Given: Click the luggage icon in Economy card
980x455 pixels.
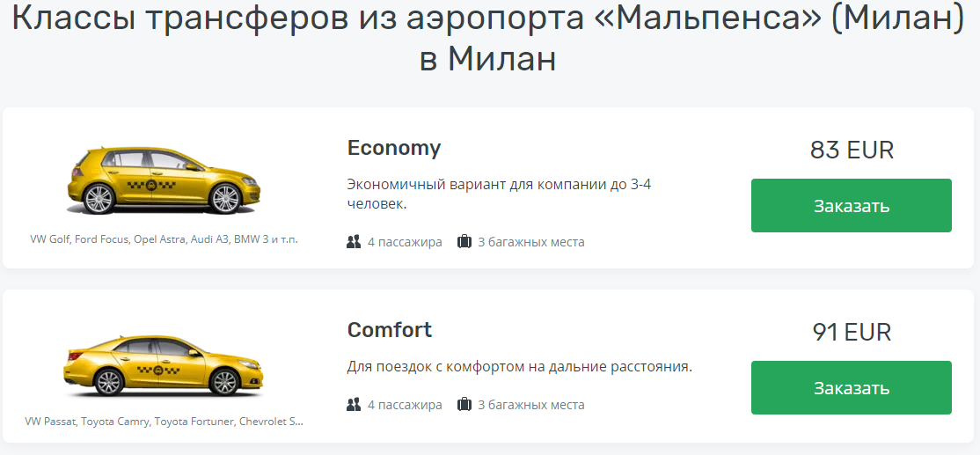Looking at the screenshot, I should [x=464, y=241].
